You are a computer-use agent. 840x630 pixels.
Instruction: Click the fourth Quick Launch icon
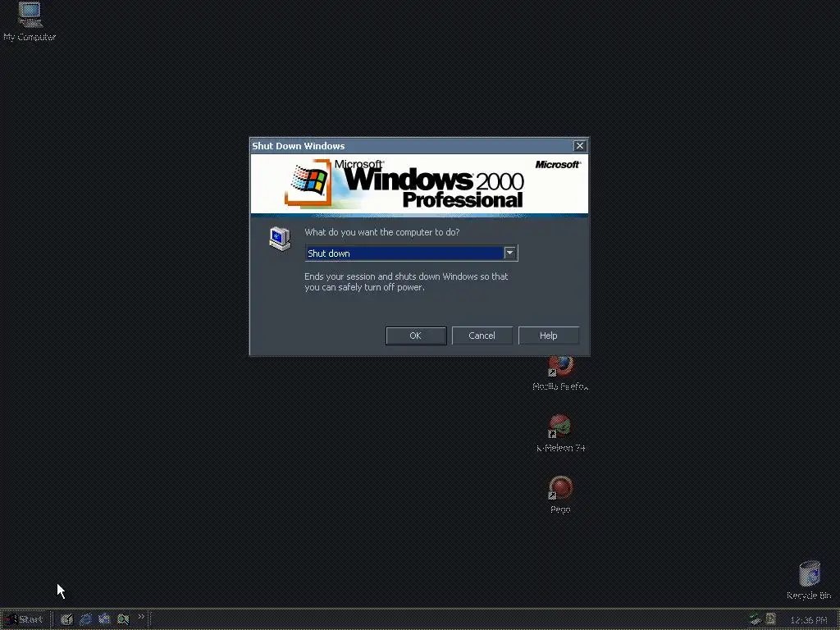(123, 620)
